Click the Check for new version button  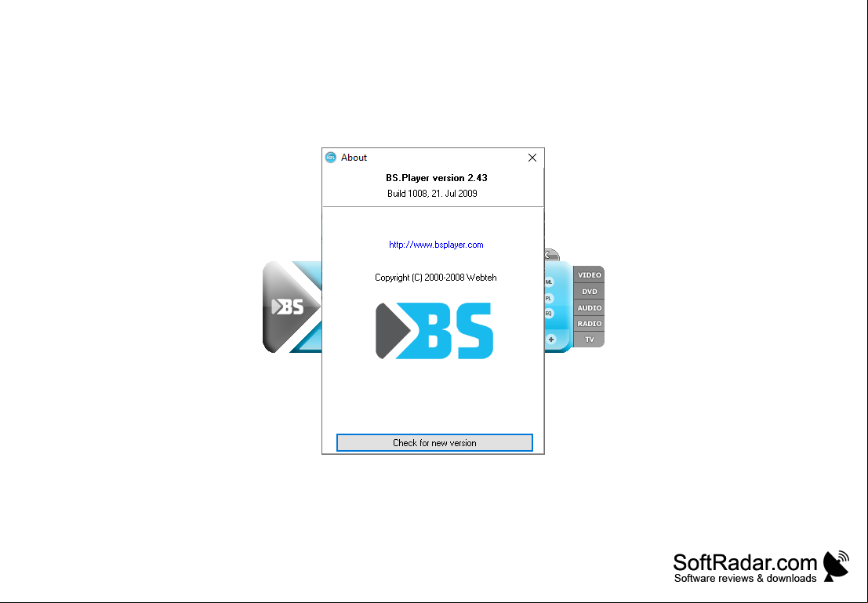click(434, 443)
